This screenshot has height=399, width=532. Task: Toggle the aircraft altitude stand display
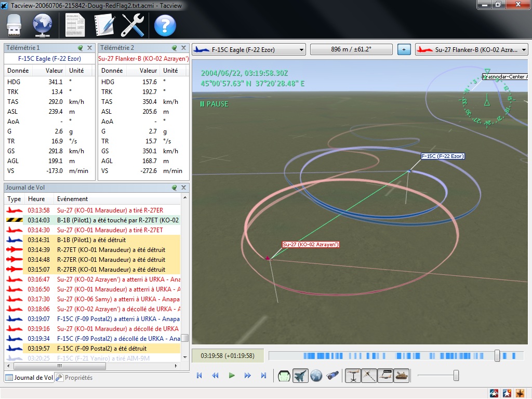point(353,376)
